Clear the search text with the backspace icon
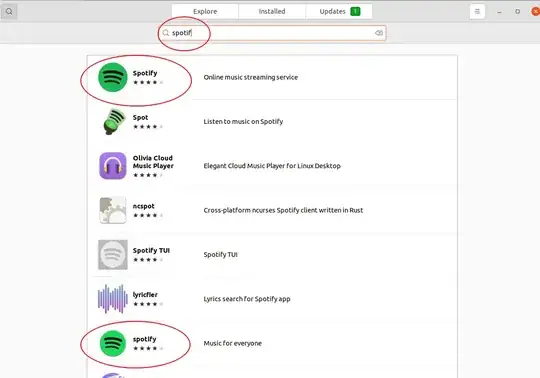This screenshot has width=540, height=378. coord(378,33)
